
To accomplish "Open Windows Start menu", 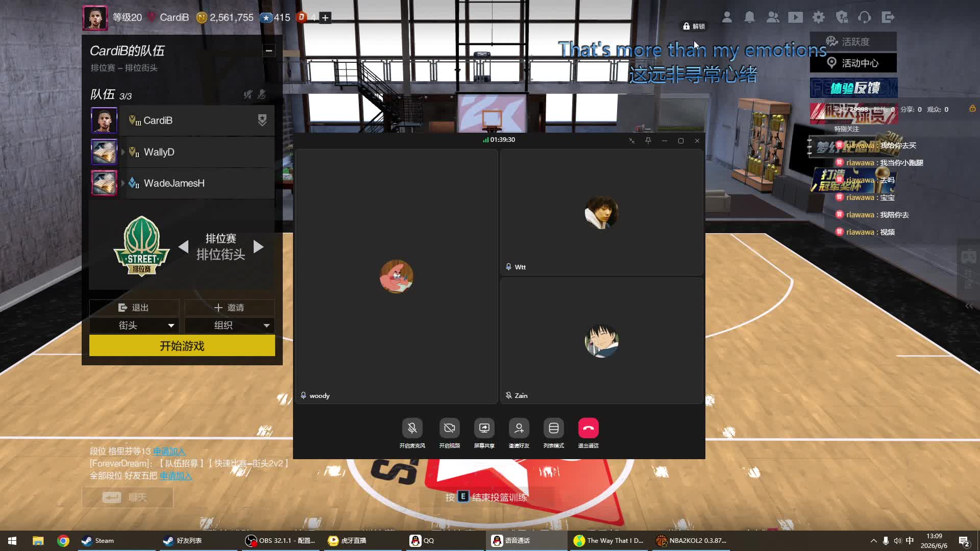I will 12,541.
